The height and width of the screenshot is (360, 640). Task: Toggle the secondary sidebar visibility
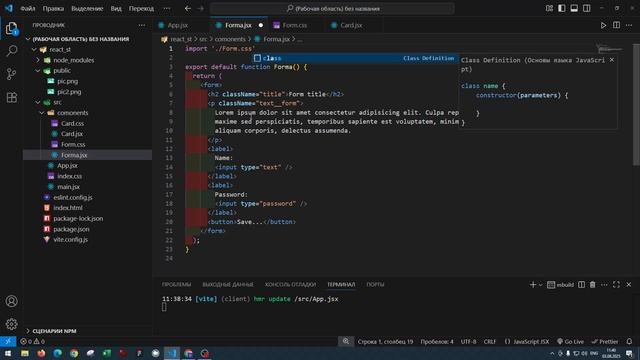[587, 8]
